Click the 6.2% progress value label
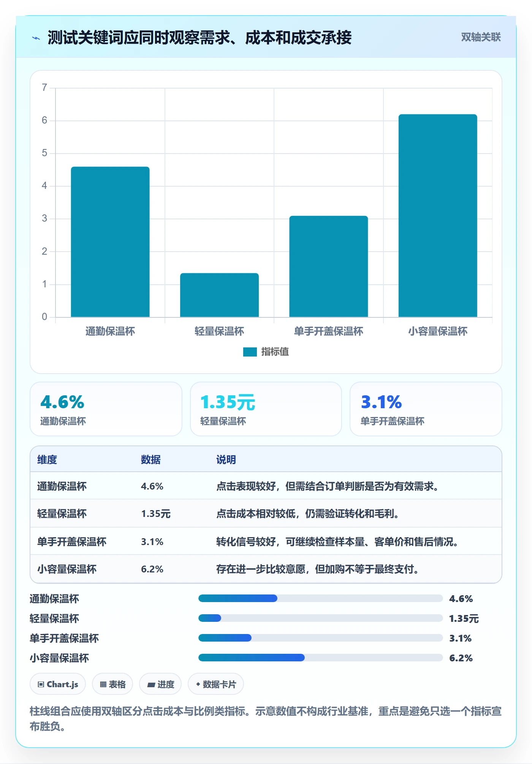 coord(461,658)
